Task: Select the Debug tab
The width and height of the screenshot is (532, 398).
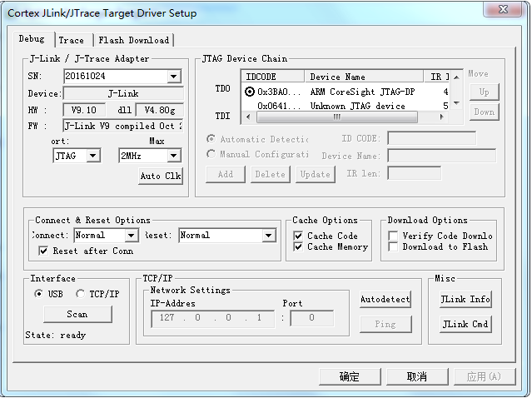Action: pyautogui.click(x=32, y=39)
